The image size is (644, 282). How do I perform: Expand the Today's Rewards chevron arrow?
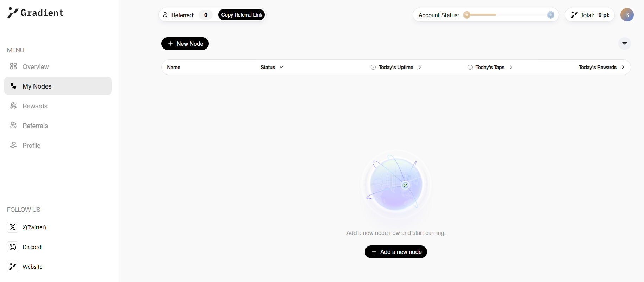click(623, 67)
